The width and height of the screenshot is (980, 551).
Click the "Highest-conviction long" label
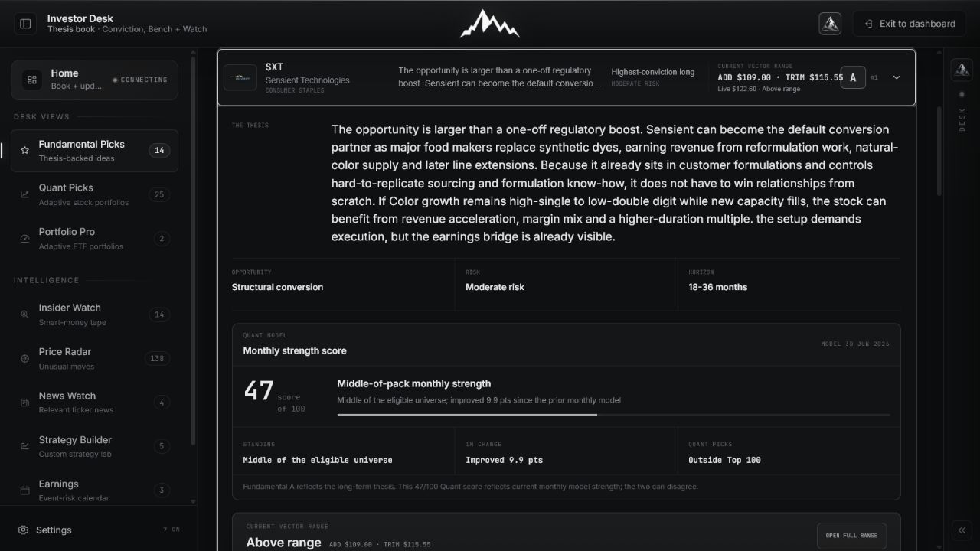(653, 72)
